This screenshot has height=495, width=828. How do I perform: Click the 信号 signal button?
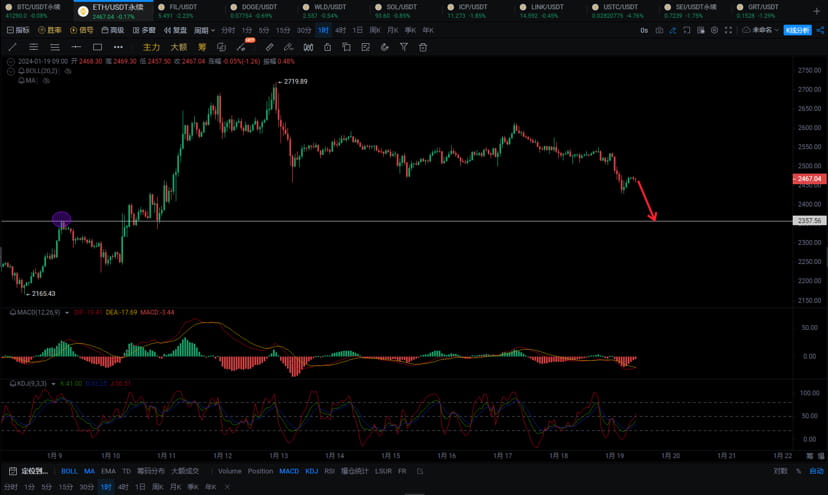[82, 31]
